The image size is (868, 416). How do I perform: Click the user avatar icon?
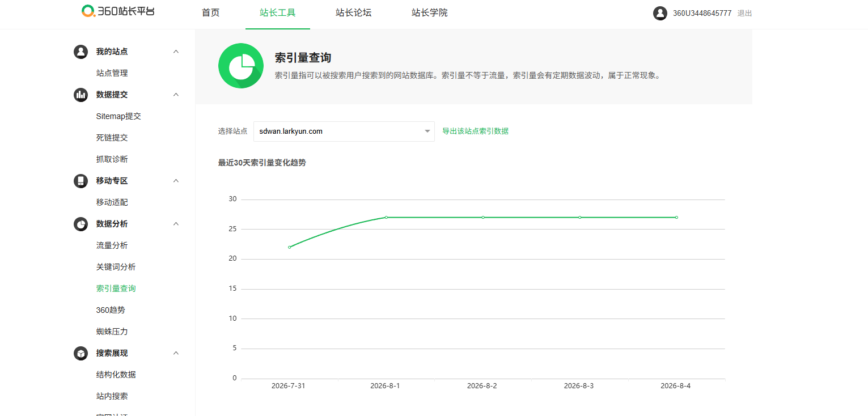click(660, 13)
